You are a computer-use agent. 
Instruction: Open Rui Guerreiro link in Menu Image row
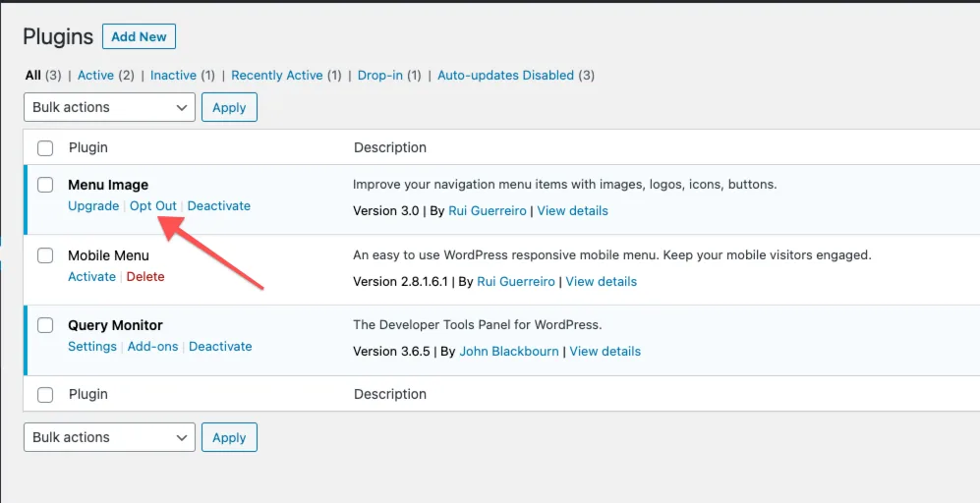(488, 211)
